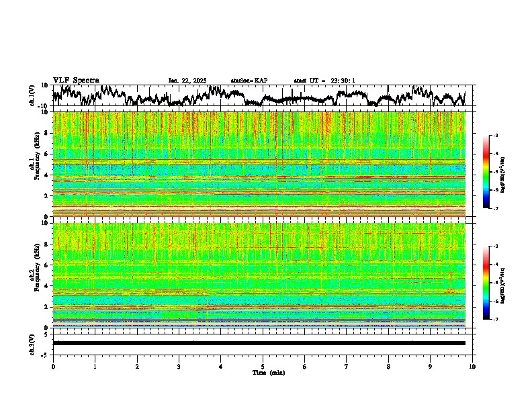This screenshot has height=411, width=532.
Task: Click tick label "0" on the Time axis
Action: pos(53,367)
